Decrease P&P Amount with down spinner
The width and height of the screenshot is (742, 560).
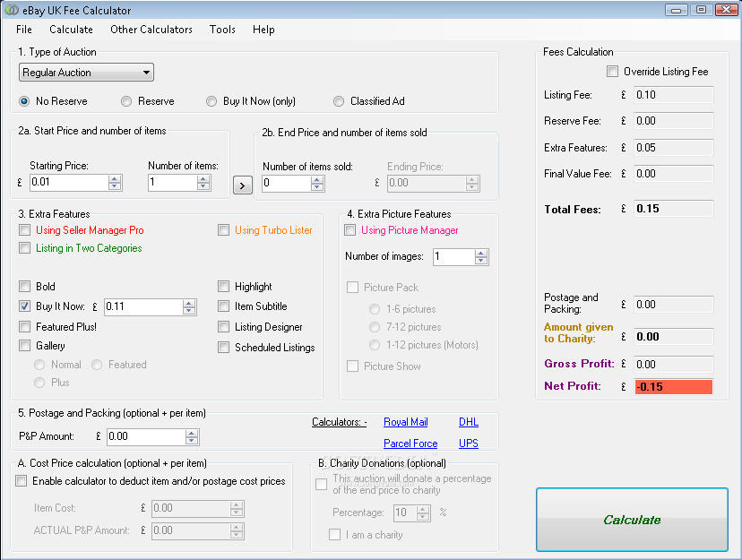coord(192,441)
